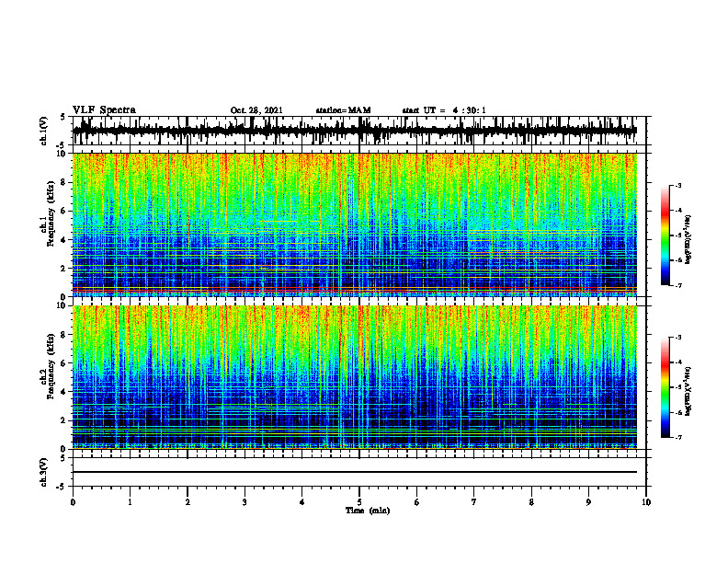Click the "-3" value on ch.1 color bar

677,185
